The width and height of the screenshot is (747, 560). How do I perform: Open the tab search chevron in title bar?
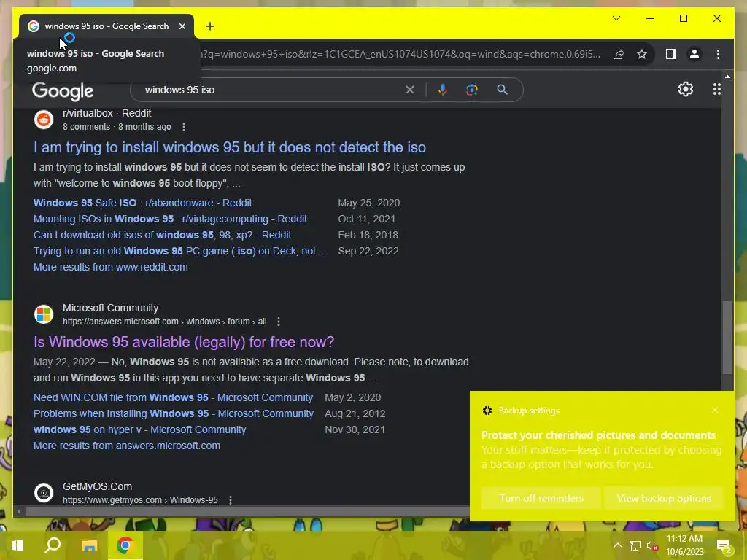point(616,18)
